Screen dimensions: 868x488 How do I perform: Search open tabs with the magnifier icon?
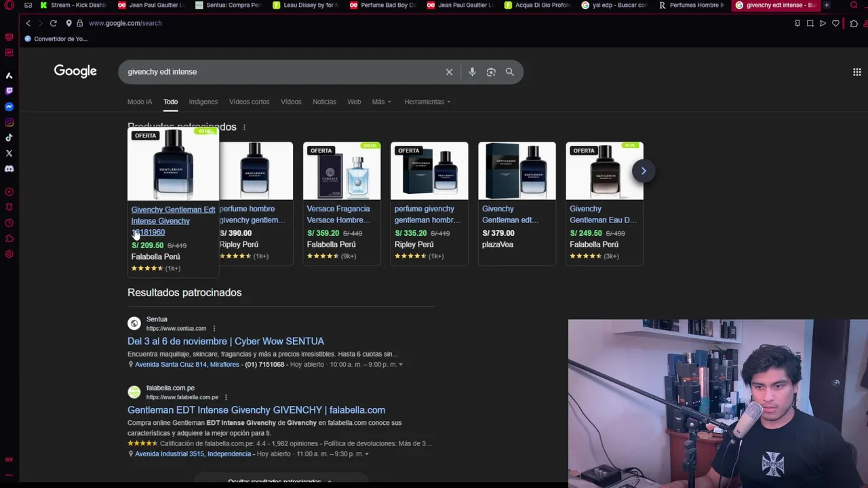click(x=854, y=5)
